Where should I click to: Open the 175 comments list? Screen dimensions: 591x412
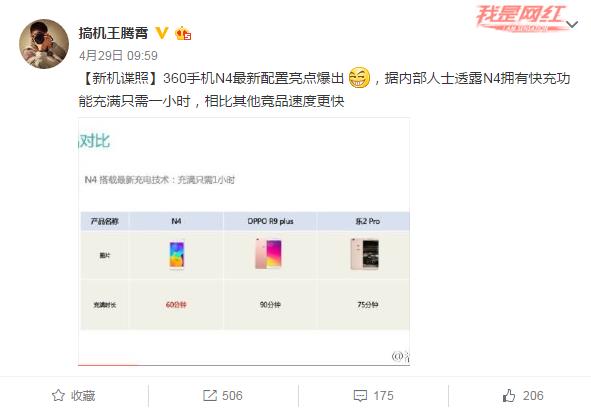tap(383, 396)
